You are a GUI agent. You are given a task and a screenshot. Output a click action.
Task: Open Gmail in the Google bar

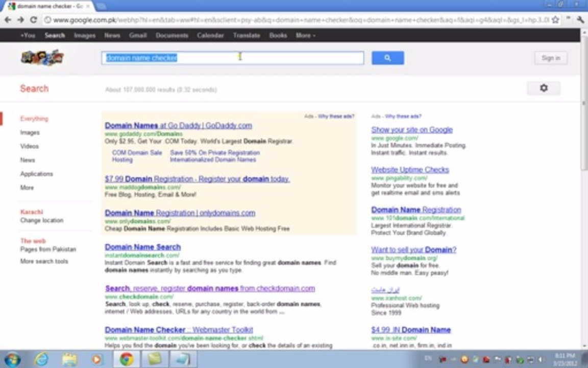pos(138,35)
